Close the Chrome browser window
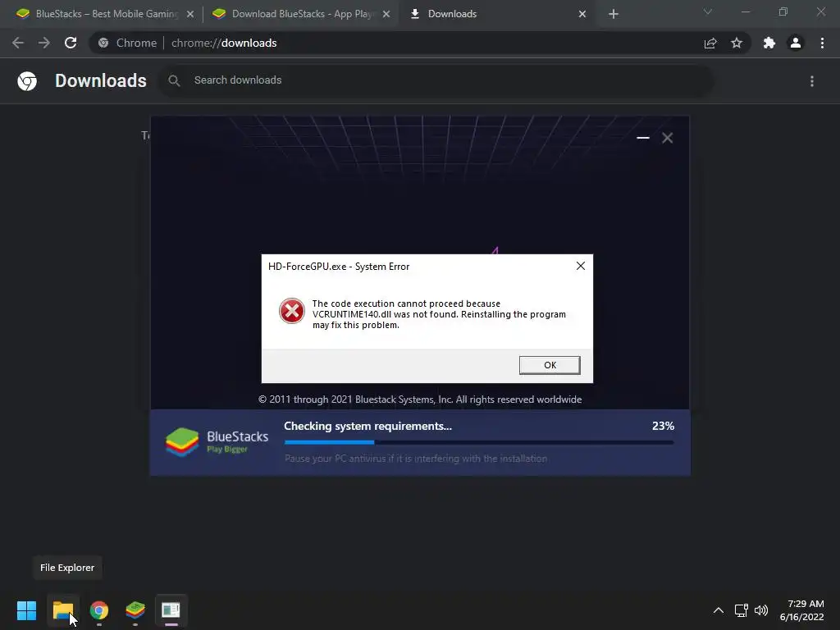This screenshot has height=630, width=840. point(820,11)
